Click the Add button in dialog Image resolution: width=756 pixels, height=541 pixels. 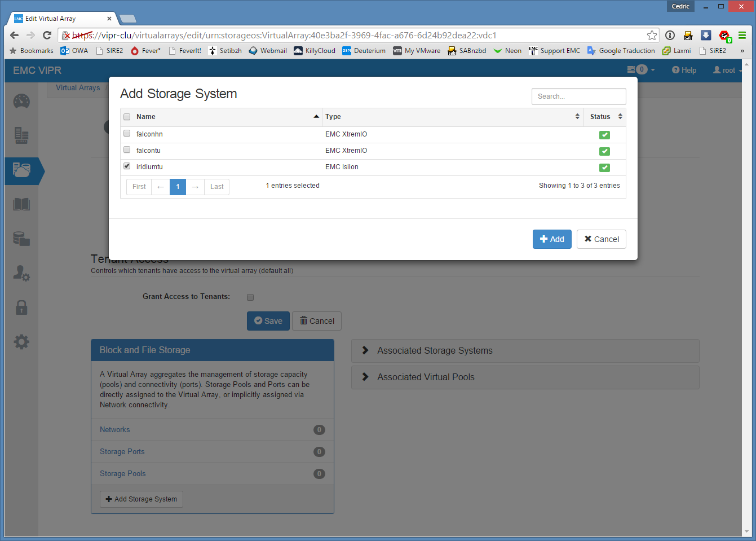click(x=552, y=239)
